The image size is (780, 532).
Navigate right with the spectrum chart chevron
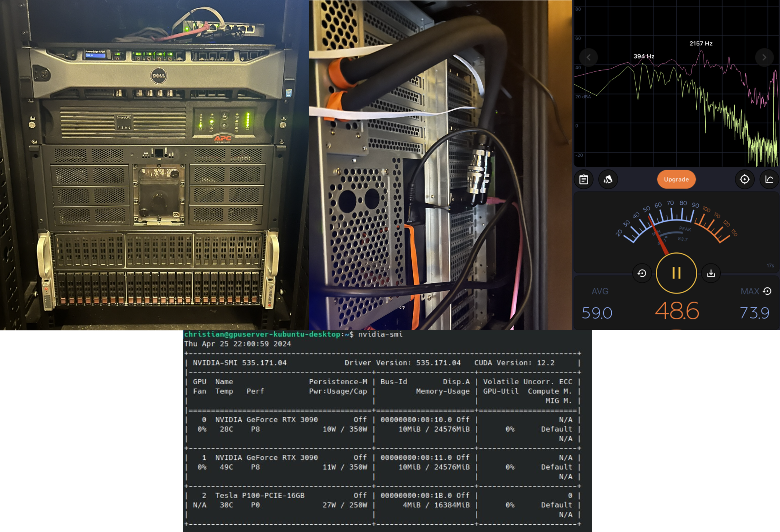point(764,58)
